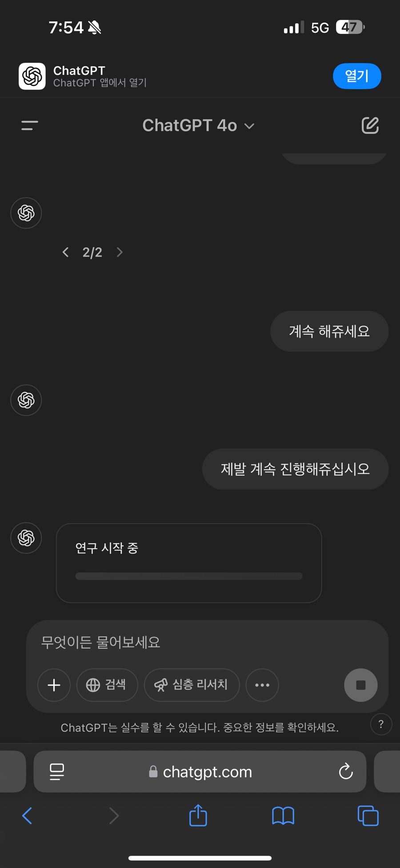Image resolution: width=400 pixels, height=868 pixels.
Task: Open the sidebar menu icon
Action: coord(30,125)
